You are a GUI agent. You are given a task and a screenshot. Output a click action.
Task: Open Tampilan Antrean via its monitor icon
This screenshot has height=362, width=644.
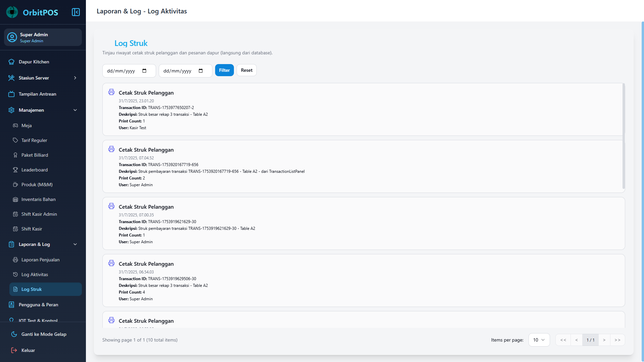point(11,94)
